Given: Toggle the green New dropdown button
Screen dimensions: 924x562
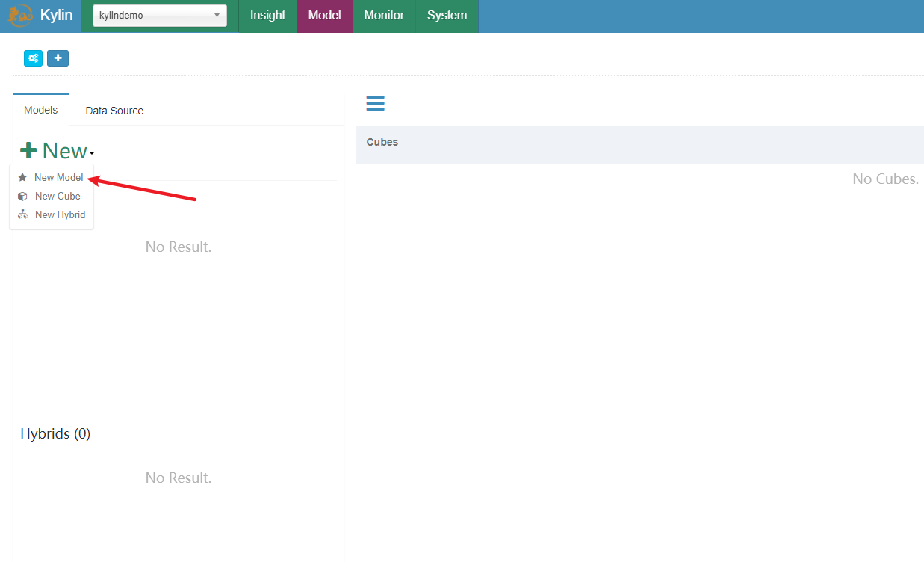Looking at the screenshot, I should point(57,151).
